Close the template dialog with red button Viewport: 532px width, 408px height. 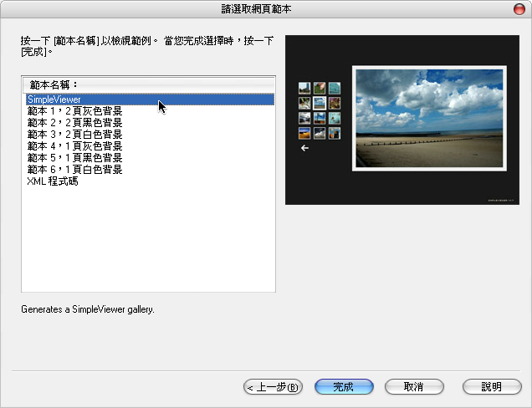[519, 9]
